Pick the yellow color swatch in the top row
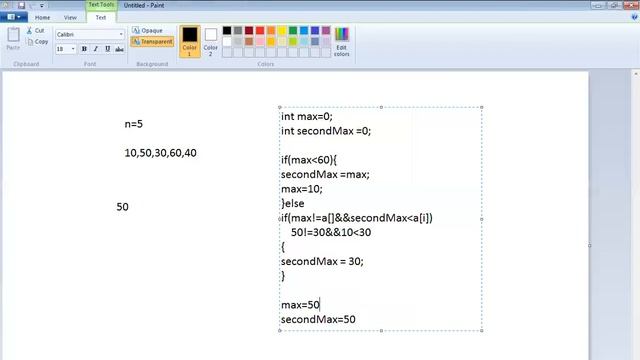 (x=282, y=30)
